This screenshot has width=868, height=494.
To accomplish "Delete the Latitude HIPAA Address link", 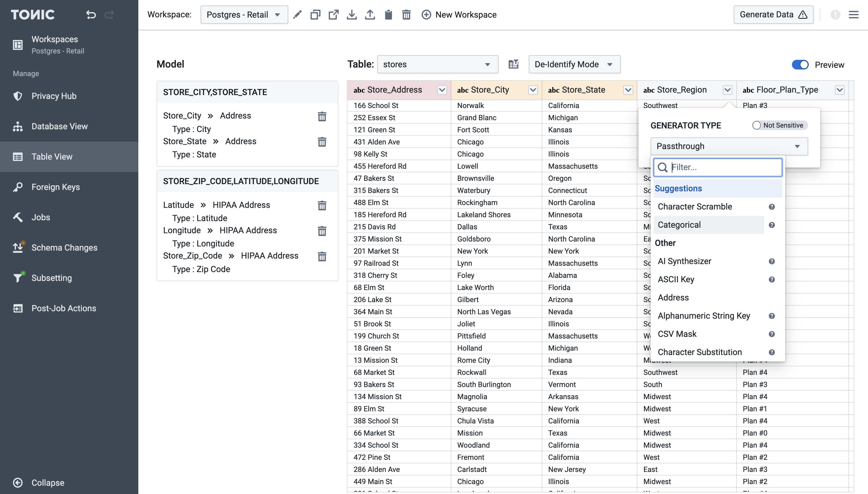I will pos(322,206).
